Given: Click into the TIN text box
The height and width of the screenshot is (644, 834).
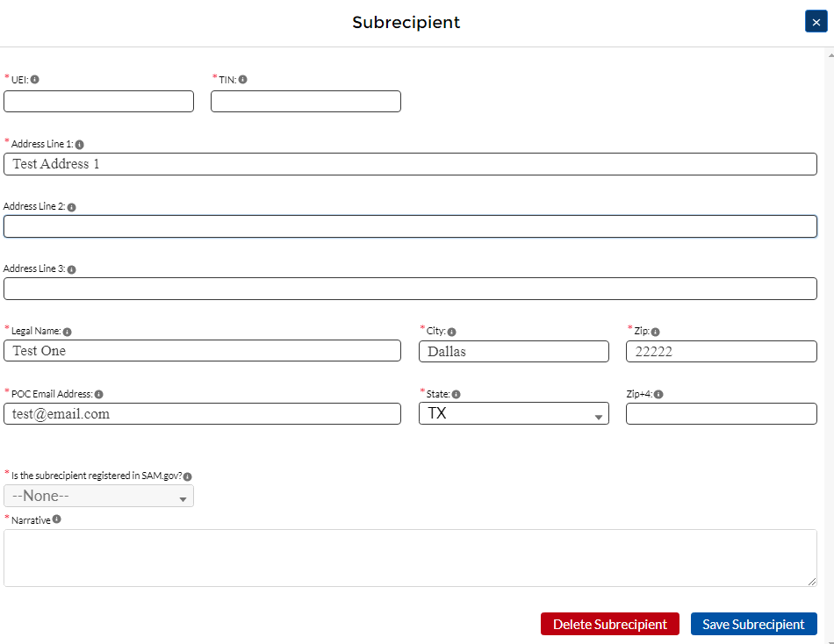Looking at the screenshot, I should [306, 102].
